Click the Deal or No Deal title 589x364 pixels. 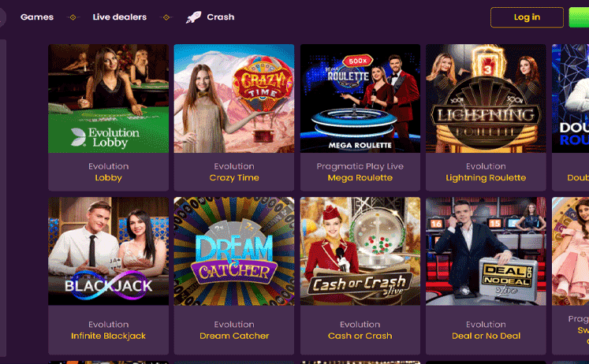click(486, 336)
